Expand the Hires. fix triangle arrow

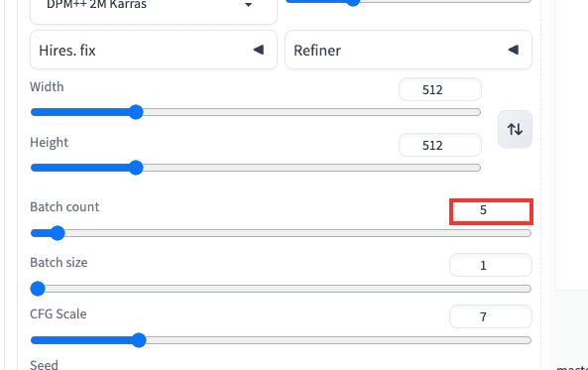259,50
